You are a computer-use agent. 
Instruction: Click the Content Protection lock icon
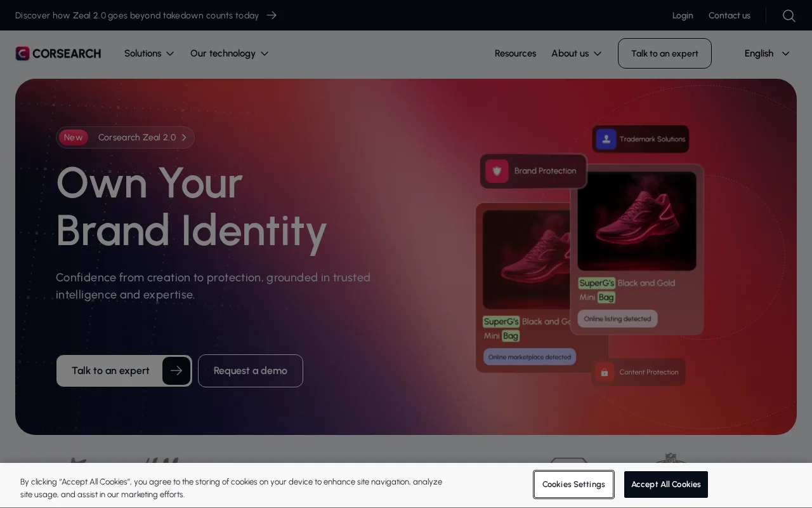(x=605, y=372)
